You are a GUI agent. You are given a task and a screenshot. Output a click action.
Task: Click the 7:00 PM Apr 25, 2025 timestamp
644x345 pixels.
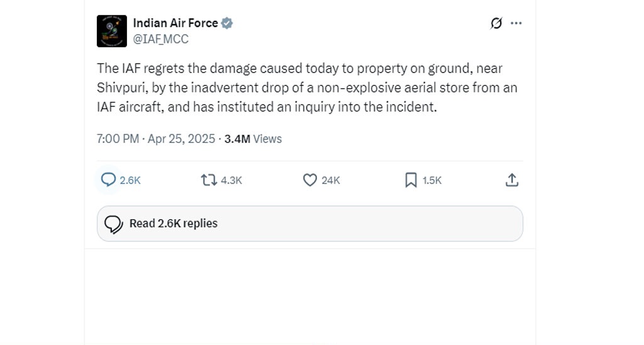(x=156, y=139)
